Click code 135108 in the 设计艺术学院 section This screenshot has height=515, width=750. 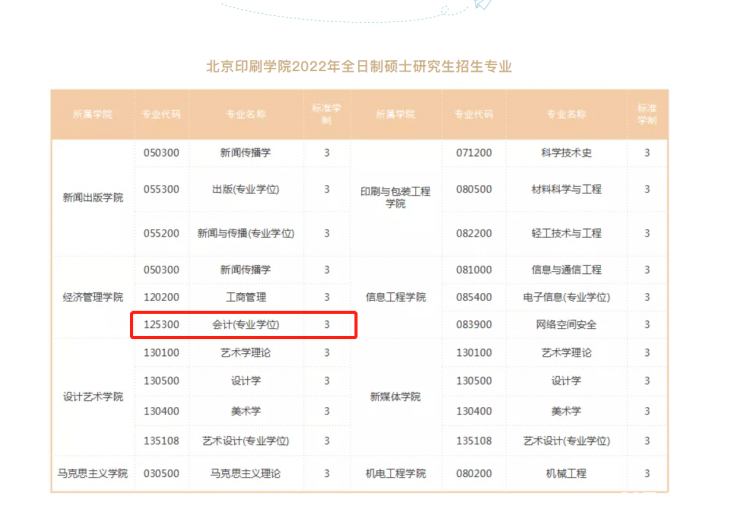click(x=162, y=441)
